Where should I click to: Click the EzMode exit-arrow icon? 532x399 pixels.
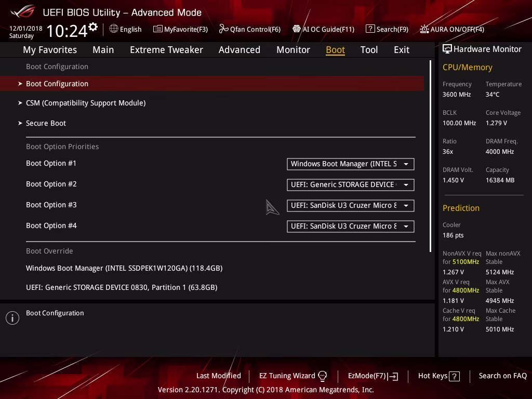(394, 376)
